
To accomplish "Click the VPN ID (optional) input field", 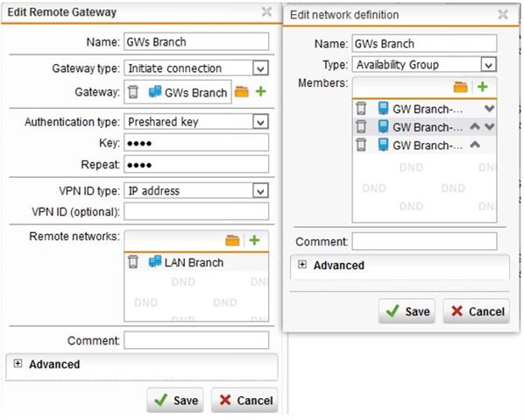I will 196,211.
